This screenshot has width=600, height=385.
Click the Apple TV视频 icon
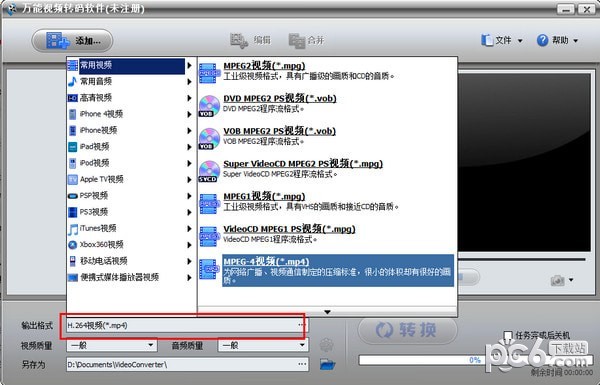[x=72, y=179]
